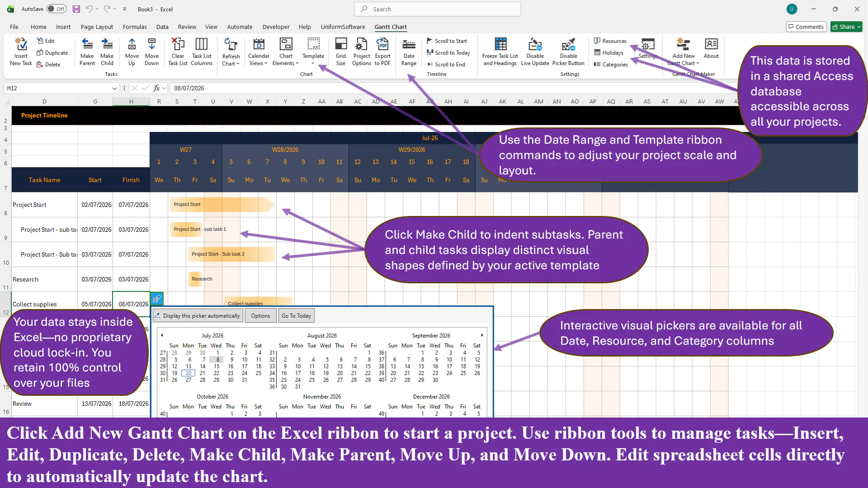This screenshot has height=488, width=868.
Task: Open the UniformSoftware tab
Action: pyautogui.click(x=343, y=27)
